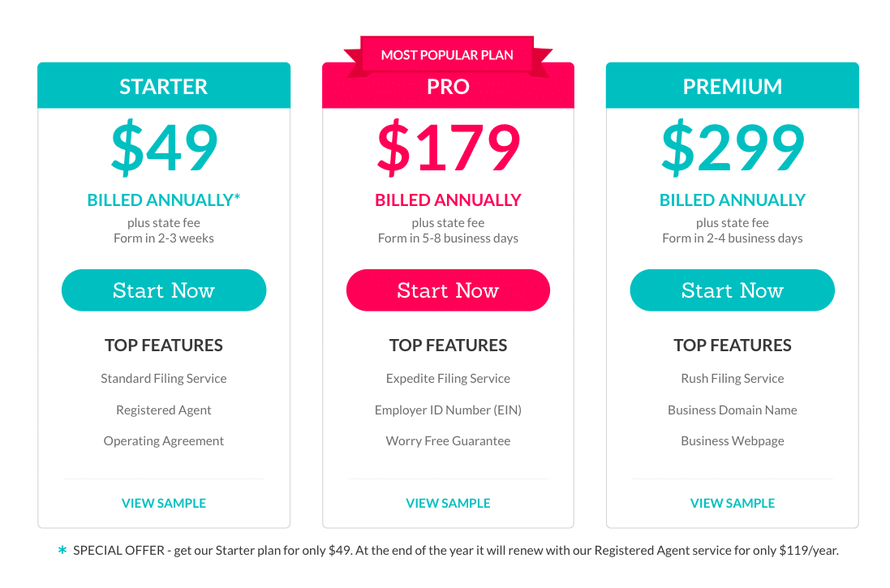
Task: Open the Starter plan VIEW SAMPLE link
Action: coord(163,503)
